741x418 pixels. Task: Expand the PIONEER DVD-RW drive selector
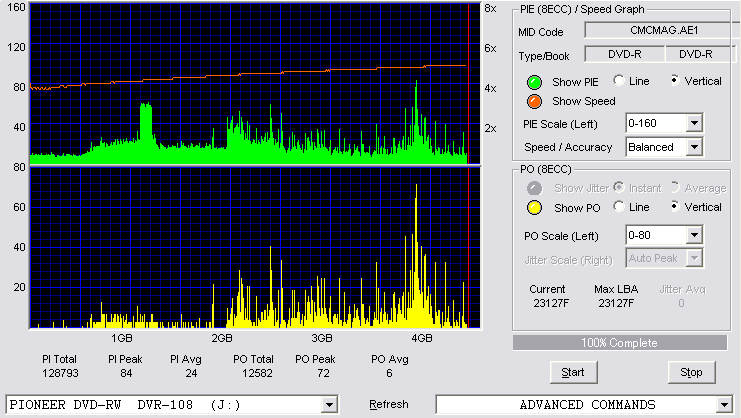coord(329,405)
